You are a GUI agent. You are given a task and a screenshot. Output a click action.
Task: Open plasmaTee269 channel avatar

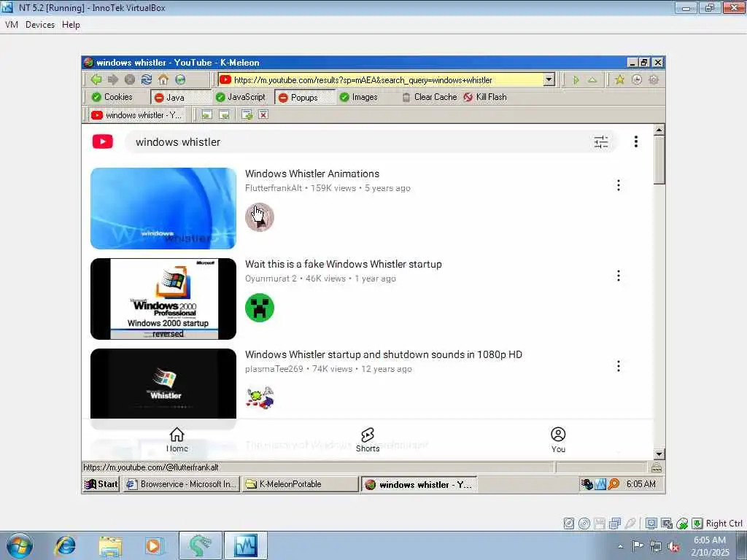[x=260, y=397]
